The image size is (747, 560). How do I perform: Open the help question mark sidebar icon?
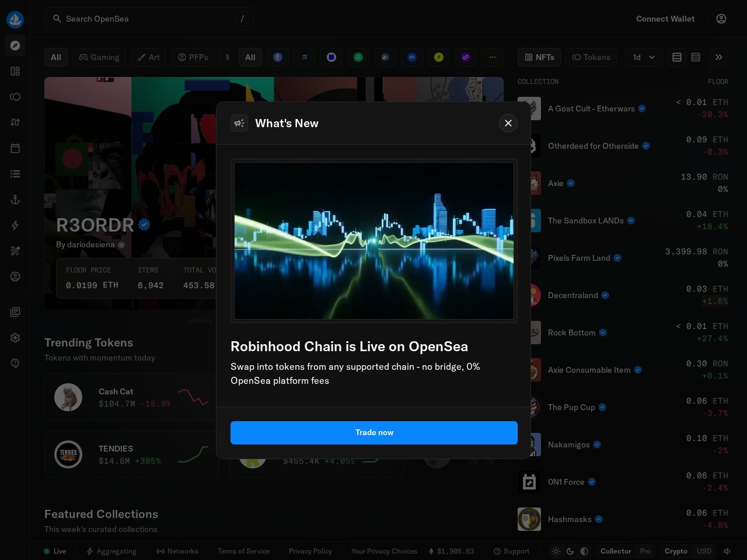(15, 363)
